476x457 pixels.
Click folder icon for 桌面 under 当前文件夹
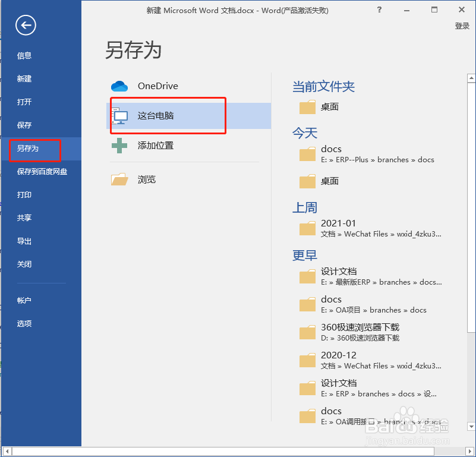[307, 107]
